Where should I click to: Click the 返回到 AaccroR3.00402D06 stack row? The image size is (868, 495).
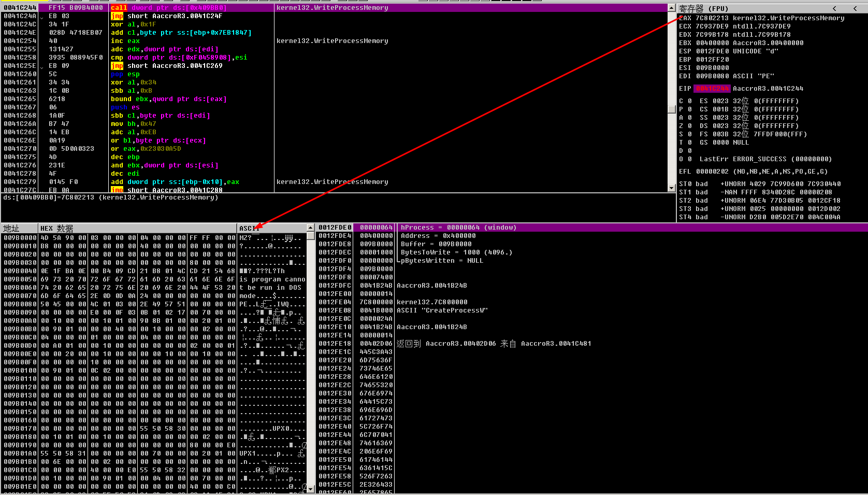[494, 344]
